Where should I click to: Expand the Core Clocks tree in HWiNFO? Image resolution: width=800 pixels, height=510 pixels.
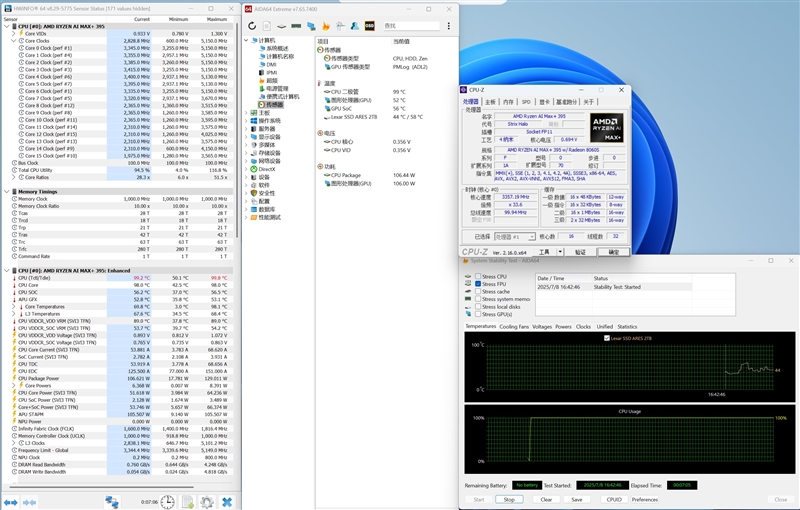point(13,40)
